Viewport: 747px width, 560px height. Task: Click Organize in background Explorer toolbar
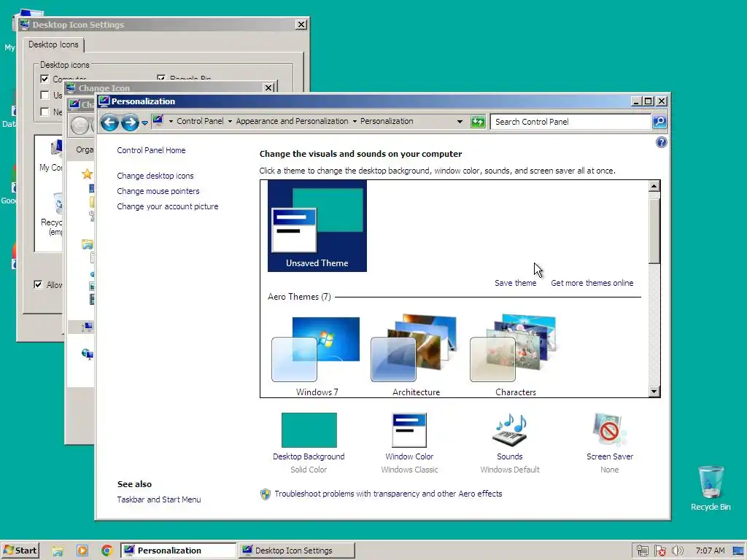tap(85, 149)
